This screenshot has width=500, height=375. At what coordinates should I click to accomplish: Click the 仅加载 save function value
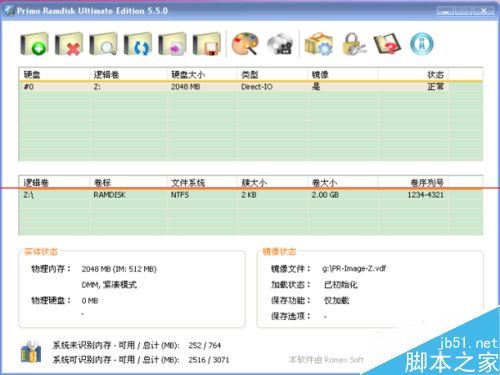click(x=337, y=300)
